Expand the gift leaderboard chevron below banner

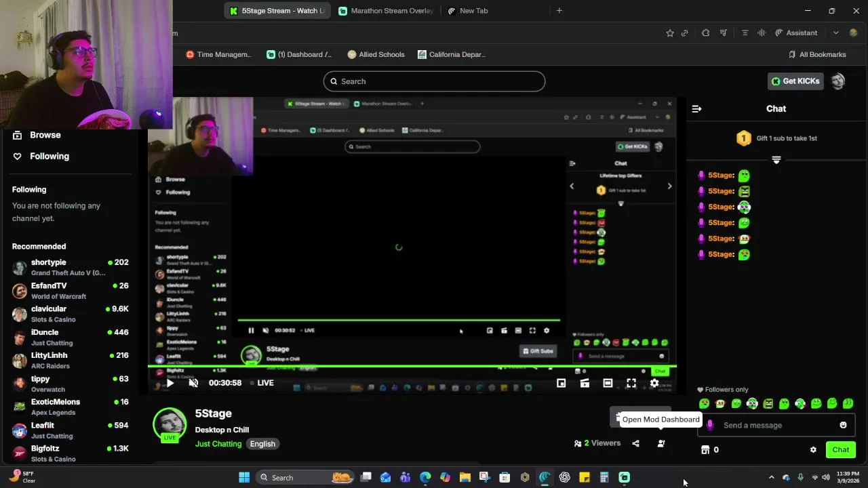[x=776, y=160]
